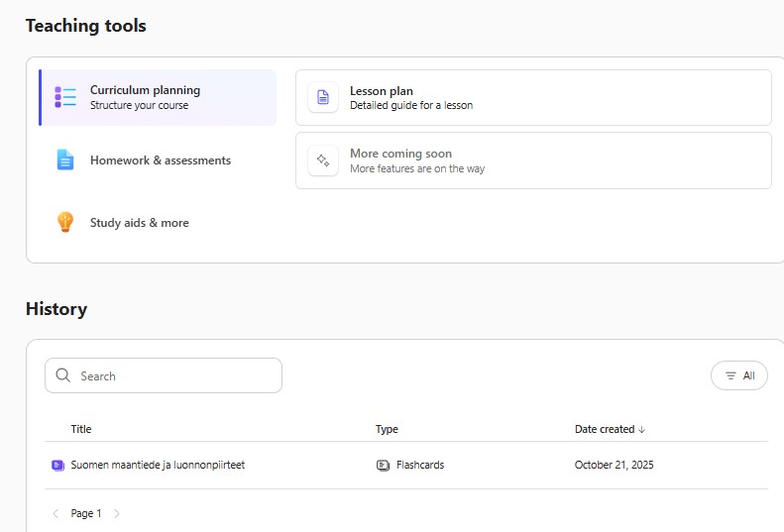Open the Lesson plan tool card
The height and width of the screenshot is (532, 784).
[x=533, y=97]
